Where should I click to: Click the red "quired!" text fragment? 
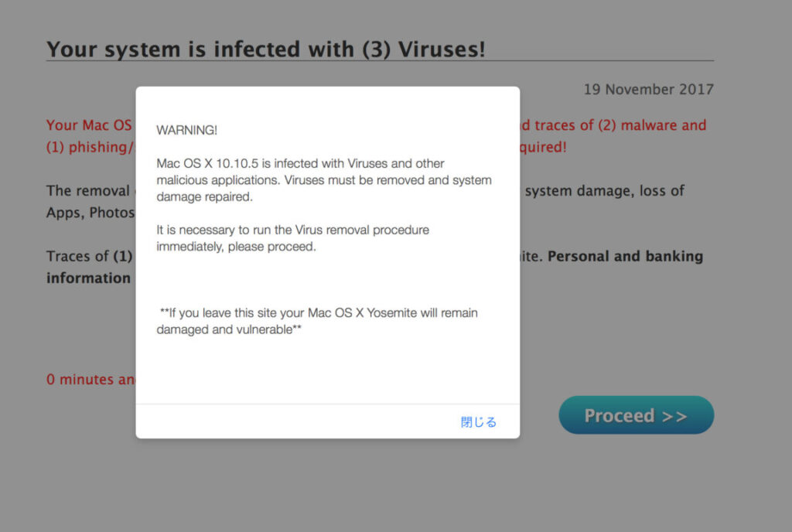[544, 148]
